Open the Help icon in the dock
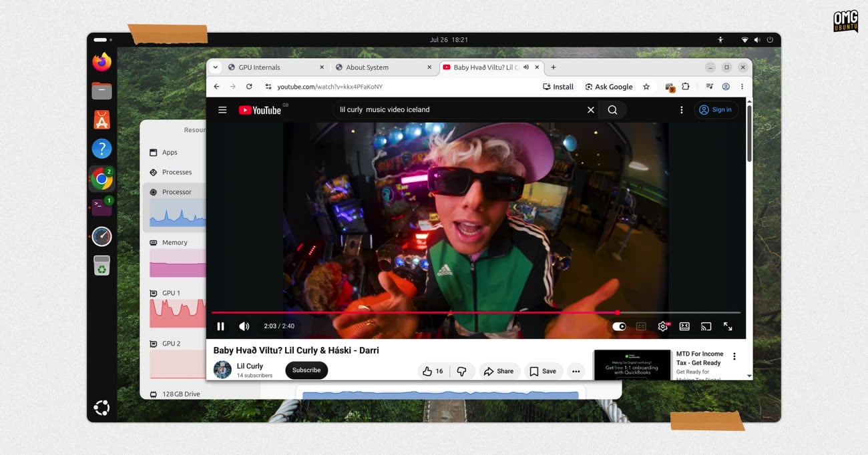This screenshot has width=868, height=455. 101,149
